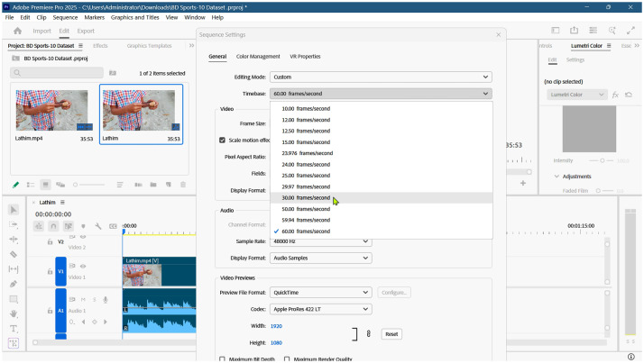
Task: Select the Razor tool
Action: pyautogui.click(x=14, y=254)
